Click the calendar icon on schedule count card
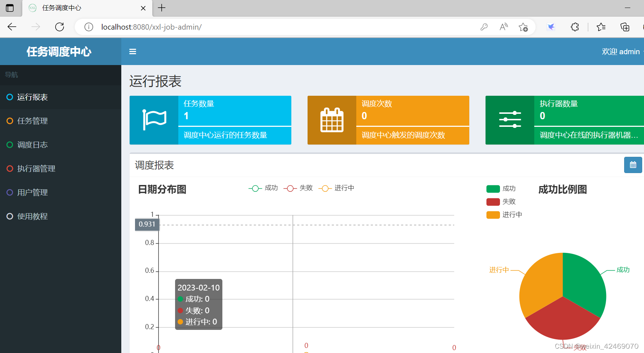Screen dimensions: 644x353 (x=332, y=120)
